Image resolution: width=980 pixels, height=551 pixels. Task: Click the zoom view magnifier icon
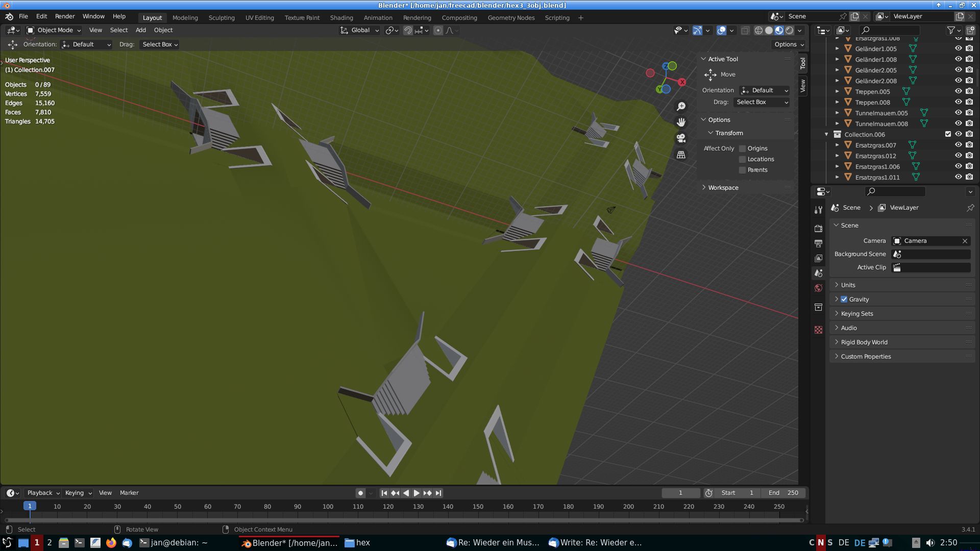(x=681, y=106)
